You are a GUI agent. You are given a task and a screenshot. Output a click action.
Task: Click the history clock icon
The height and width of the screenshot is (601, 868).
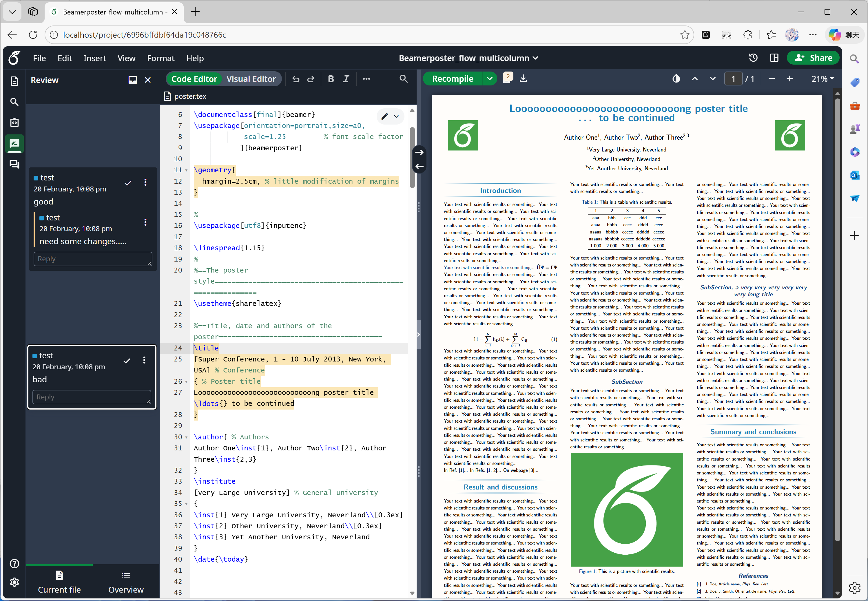753,58
